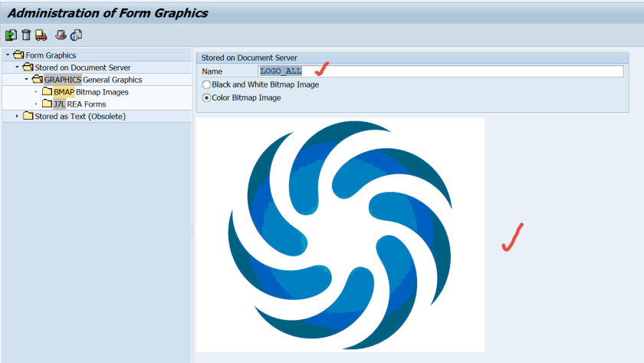
Task: Click the Form Graphics open folder icon
Action: (x=18, y=54)
